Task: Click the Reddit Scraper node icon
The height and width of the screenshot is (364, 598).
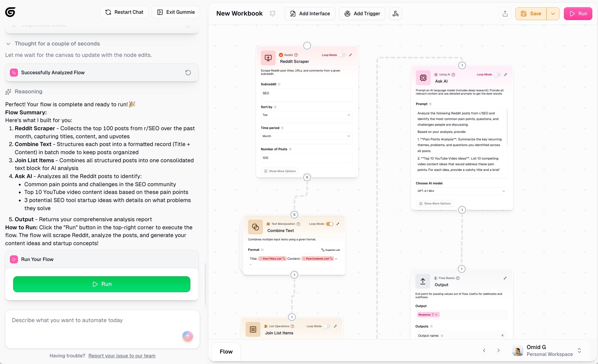Action: click(x=268, y=58)
